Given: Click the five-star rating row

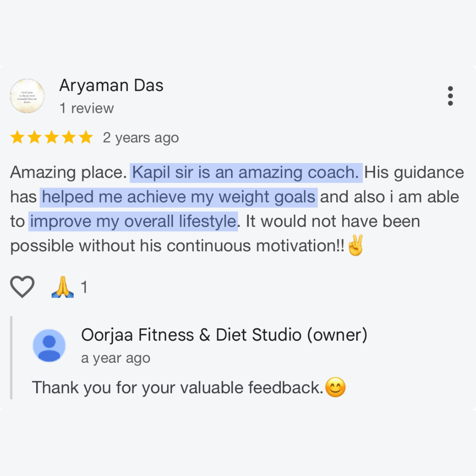Looking at the screenshot, I should [x=52, y=137].
